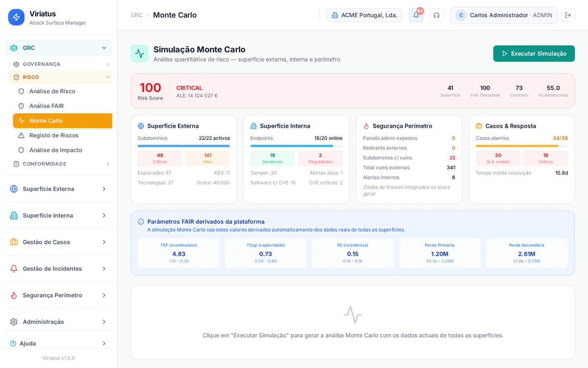Click the notifications bell icon
This screenshot has height=368, width=588.
tap(416, 15)
